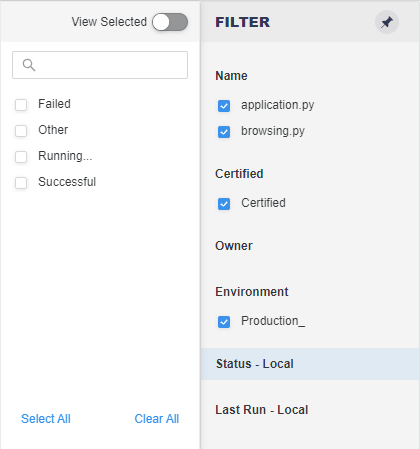Focus the filter search input field
This screenshot has width=420, height=449.
tap(100, 65)
